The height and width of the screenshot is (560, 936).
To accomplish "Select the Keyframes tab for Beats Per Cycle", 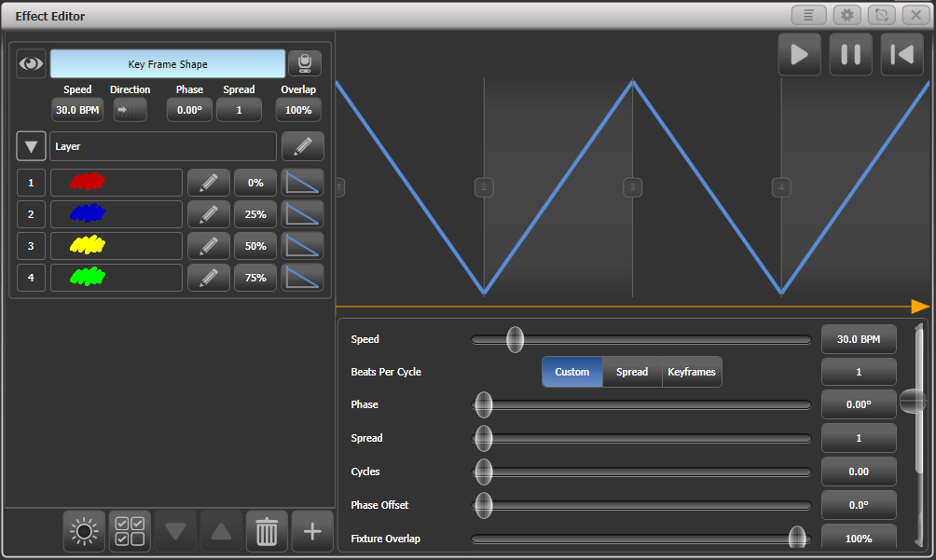I will tap(691, 371).
